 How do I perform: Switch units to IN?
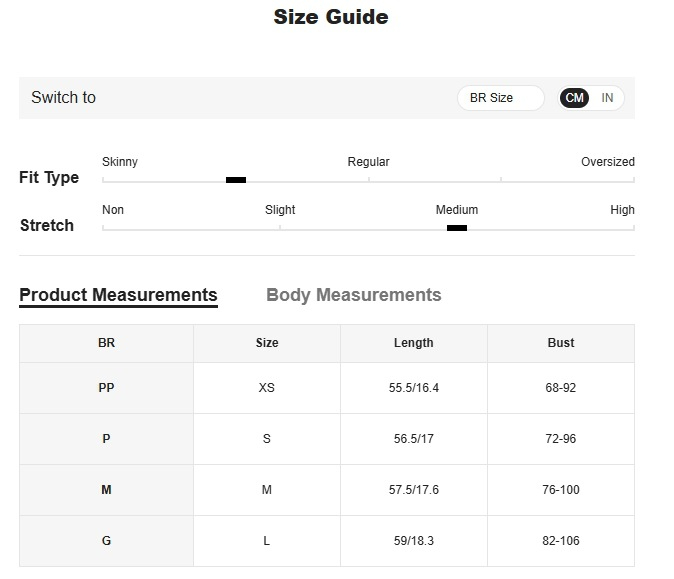pos(607,98)
